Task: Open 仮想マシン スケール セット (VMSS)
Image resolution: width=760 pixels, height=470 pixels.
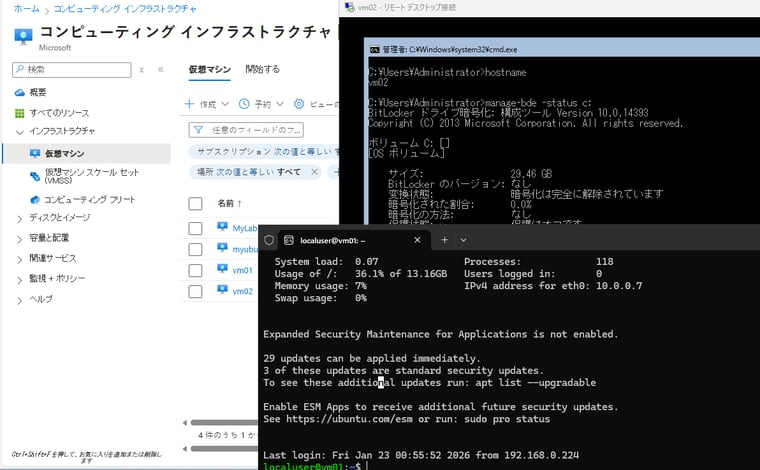Action: [92, 176]
